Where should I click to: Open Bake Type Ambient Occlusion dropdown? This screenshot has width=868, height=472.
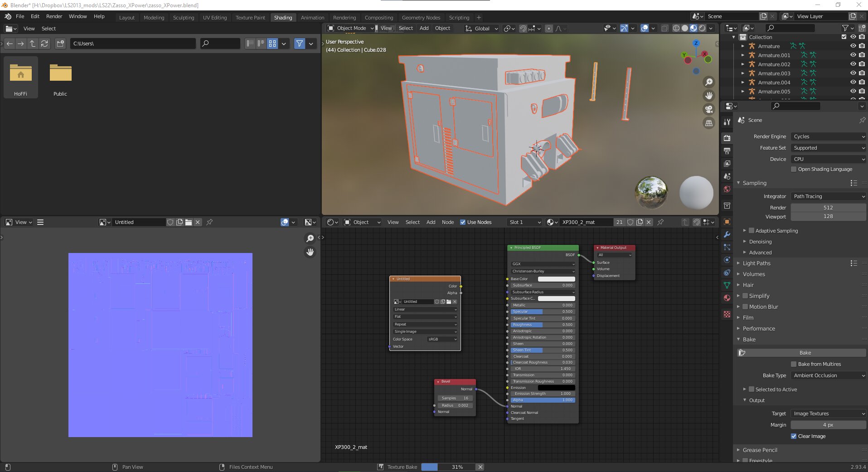(x=829, y=375)
